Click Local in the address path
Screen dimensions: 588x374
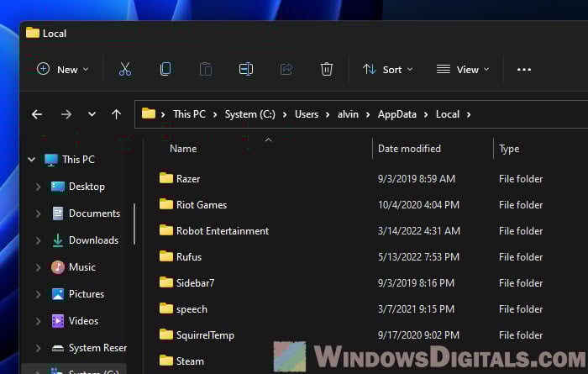pyautogui.click(x=448, y=114)
